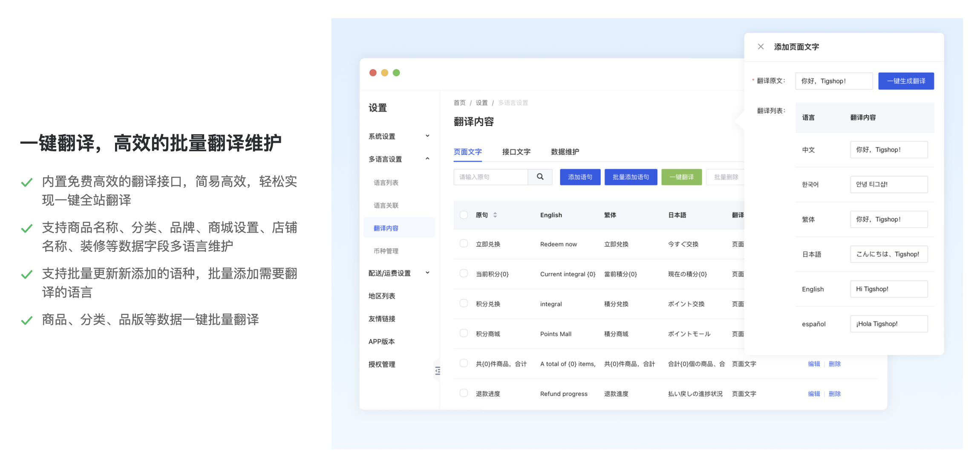The image size is (980, 468).
Task: Click 编辑 link in 退款进度 row
Action: pos(814,394)
